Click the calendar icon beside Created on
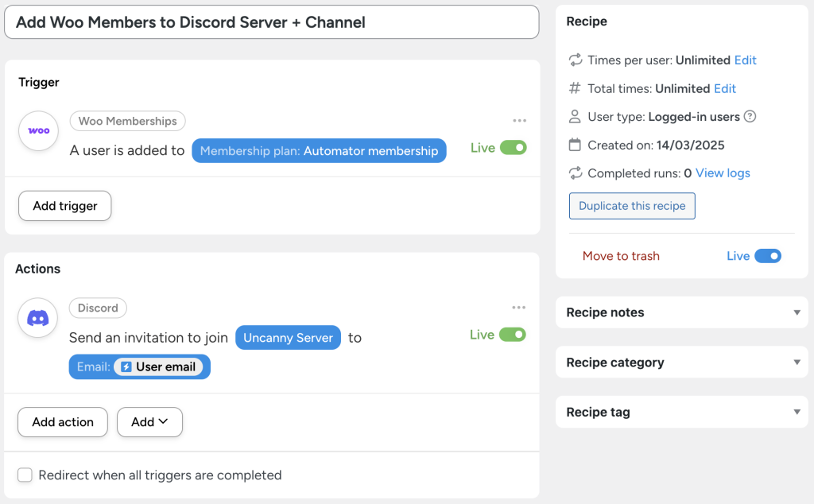Screen dimensions: 814x504 click(x=574, y=145)
